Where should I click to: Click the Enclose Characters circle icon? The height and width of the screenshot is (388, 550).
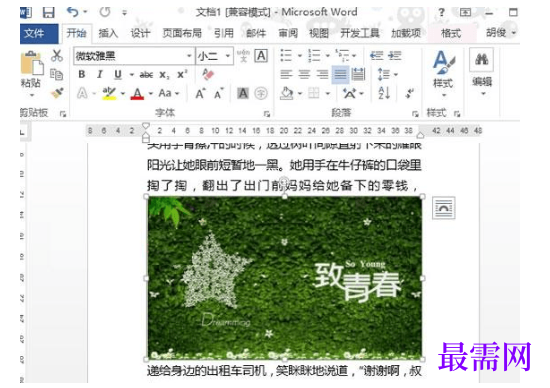click(261, 93)
